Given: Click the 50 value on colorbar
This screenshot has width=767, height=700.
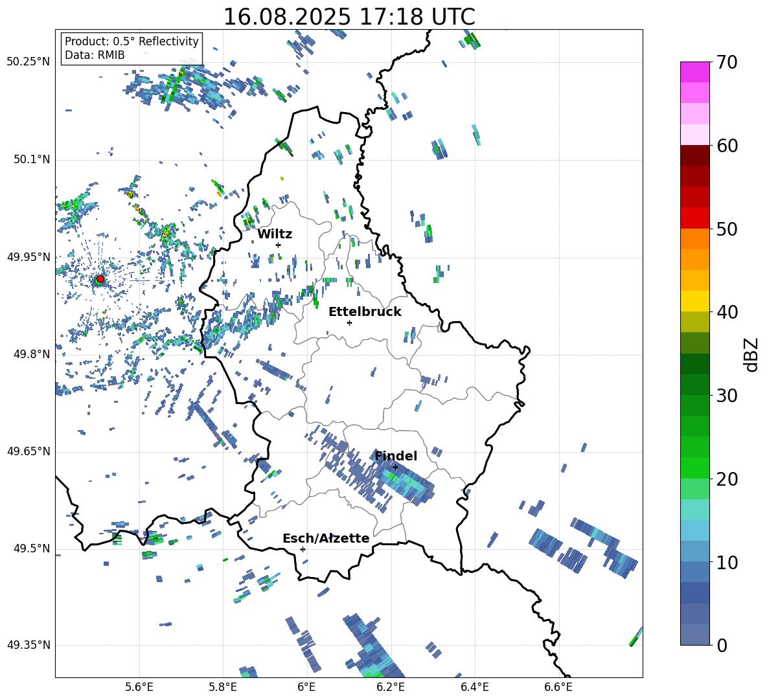Looking at the screenshot, I should tap(727, 229).
